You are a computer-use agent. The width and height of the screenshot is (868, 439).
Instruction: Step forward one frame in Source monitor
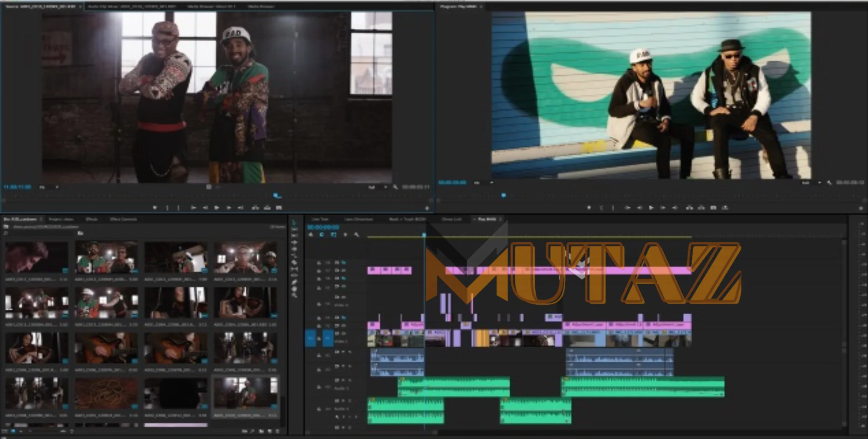coord(229,208)
